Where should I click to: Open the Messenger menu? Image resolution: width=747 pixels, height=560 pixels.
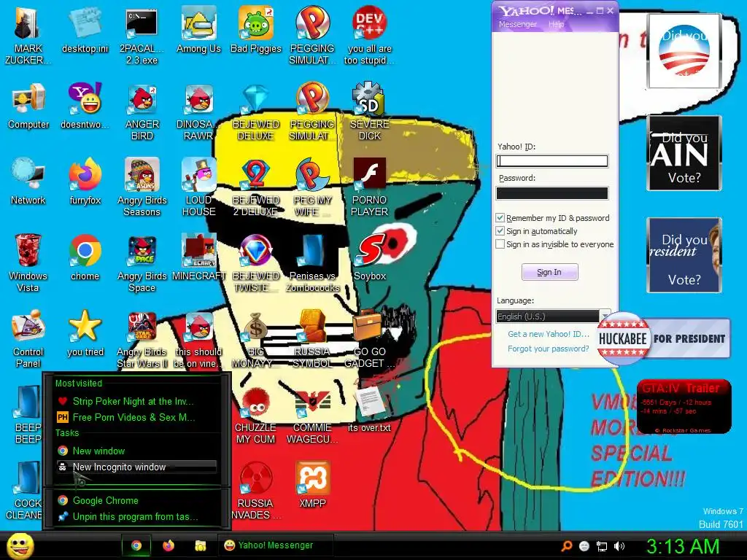click(x=517, y=24)
